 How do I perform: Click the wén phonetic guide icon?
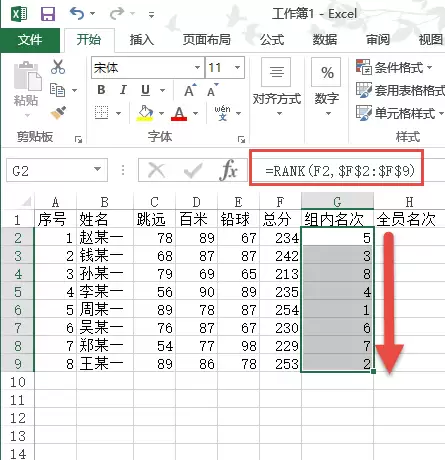[x=222, y=113]
